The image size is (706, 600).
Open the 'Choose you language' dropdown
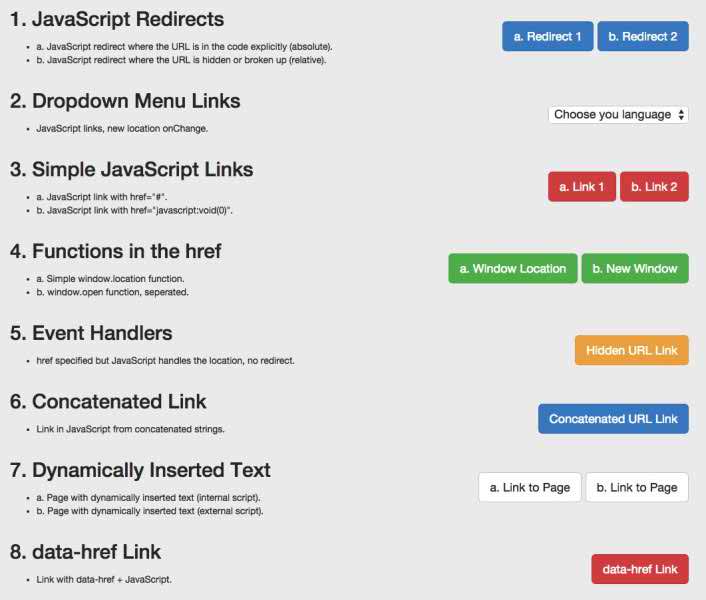pos(618,114)
